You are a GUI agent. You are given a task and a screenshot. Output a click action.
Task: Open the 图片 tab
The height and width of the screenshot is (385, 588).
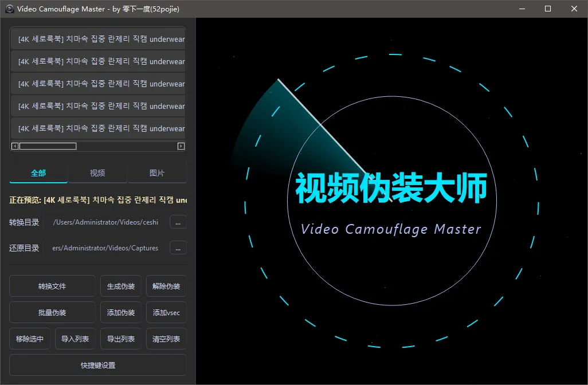point(156,172)
